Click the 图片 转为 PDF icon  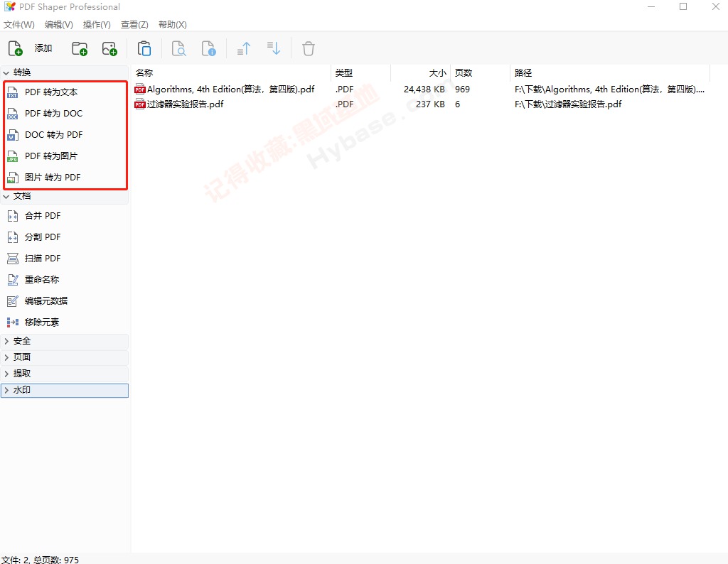13,178
